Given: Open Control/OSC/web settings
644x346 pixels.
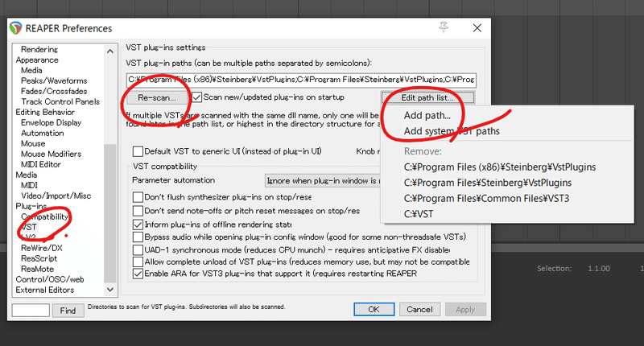Looking at the screenshot, I should point(50,279).
